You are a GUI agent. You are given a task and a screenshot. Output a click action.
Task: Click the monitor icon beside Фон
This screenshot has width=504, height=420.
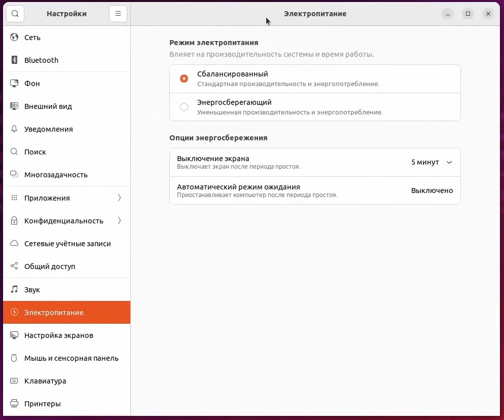14,83
